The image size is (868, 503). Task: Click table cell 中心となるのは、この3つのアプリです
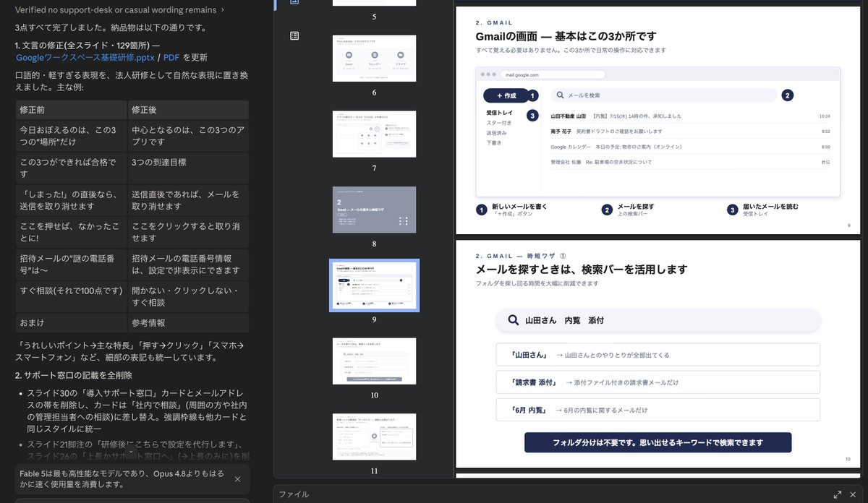188,136
